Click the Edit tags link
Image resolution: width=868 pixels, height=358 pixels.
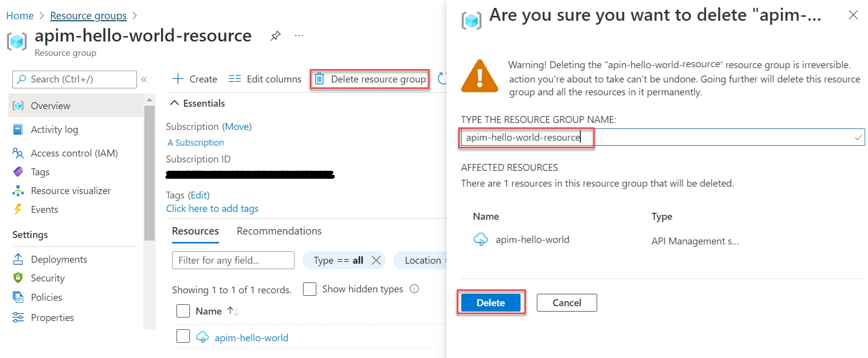[x=199, y=195]
